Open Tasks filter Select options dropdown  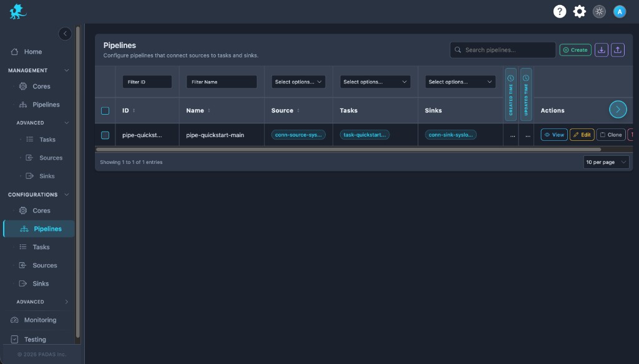(x=375, y=82)
